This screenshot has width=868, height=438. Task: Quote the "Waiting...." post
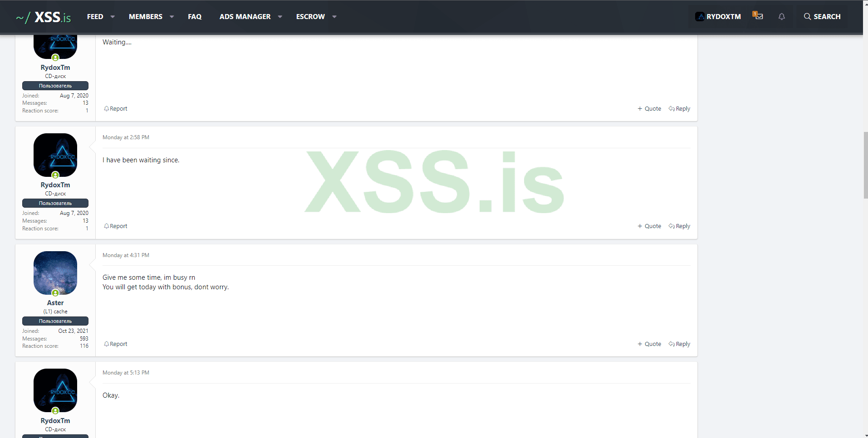click(x=649, y=109)
